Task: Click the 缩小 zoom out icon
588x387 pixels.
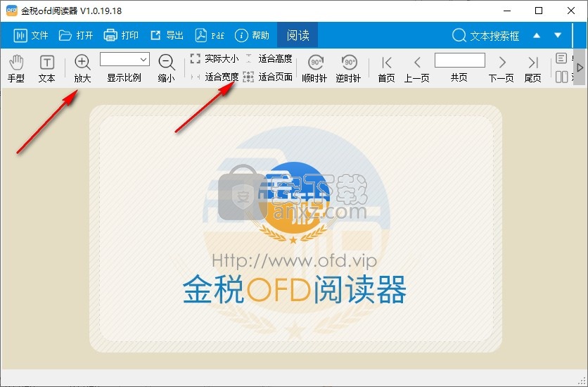Action: click(x=167, y=62)
